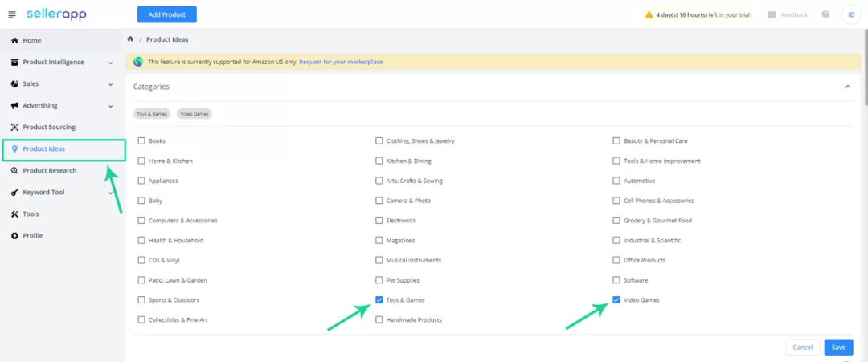The image size is (868, 362).
Task: Expand the Sales sidebar section
Action: pos(111,84)
